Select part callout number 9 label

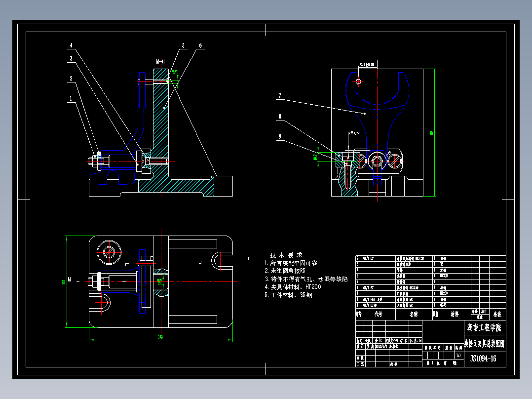pyautogui.click(x=280, y=137)
